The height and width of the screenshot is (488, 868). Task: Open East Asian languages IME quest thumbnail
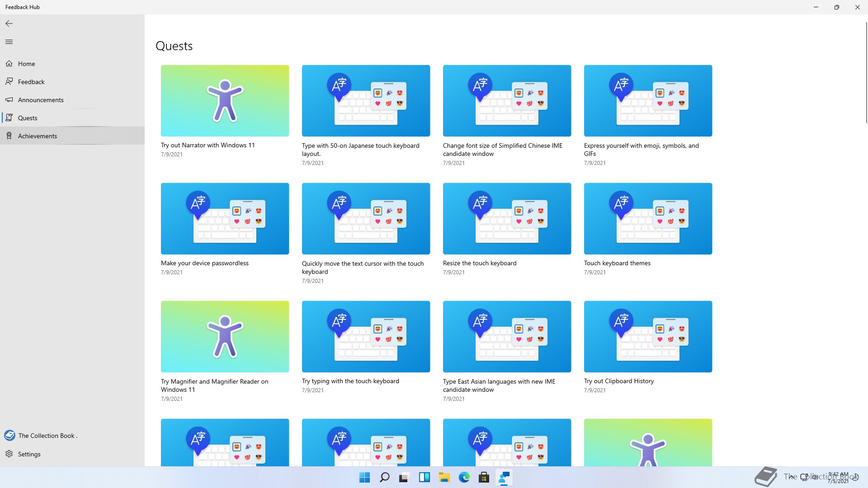pos(507,337)
